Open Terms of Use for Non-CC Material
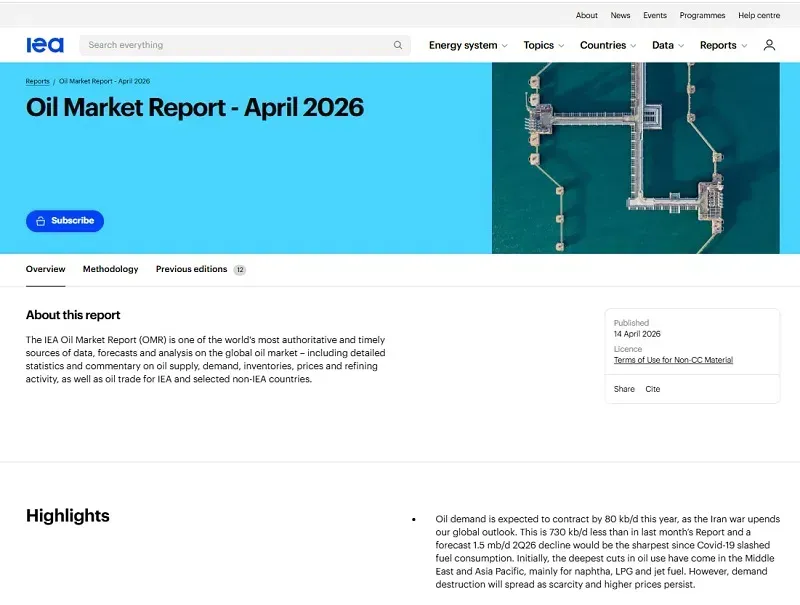Screen dimensions: 800x605 [673, 360]
